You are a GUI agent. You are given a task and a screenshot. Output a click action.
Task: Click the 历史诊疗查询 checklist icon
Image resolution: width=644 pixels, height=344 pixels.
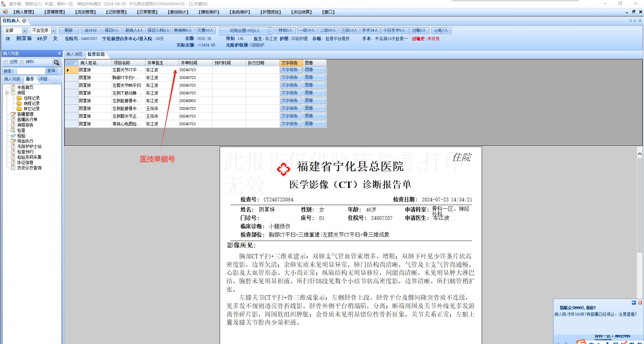pos(13,168)
